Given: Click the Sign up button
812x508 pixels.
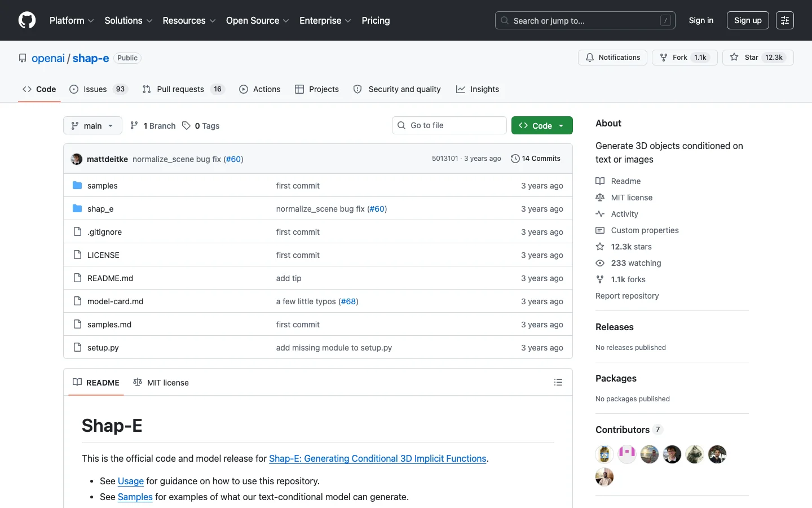Looking at the screenshot, I should [748, 20].
